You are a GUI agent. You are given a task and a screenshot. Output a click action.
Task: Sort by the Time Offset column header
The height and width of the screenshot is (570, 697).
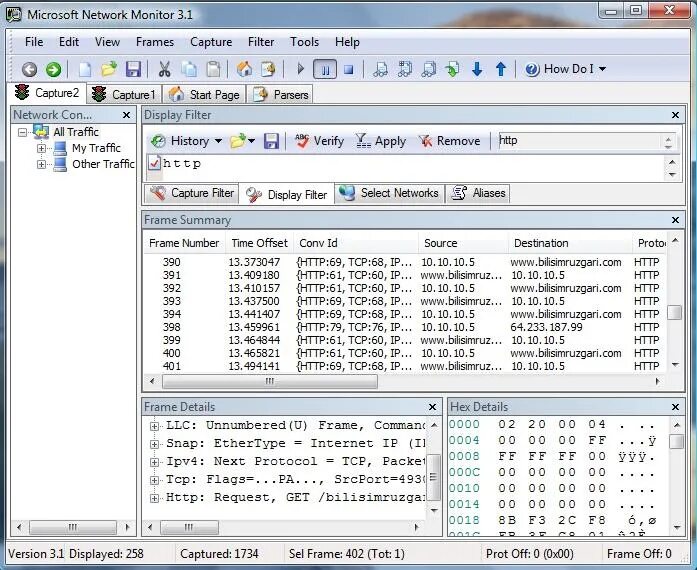(x=260, y=243)
